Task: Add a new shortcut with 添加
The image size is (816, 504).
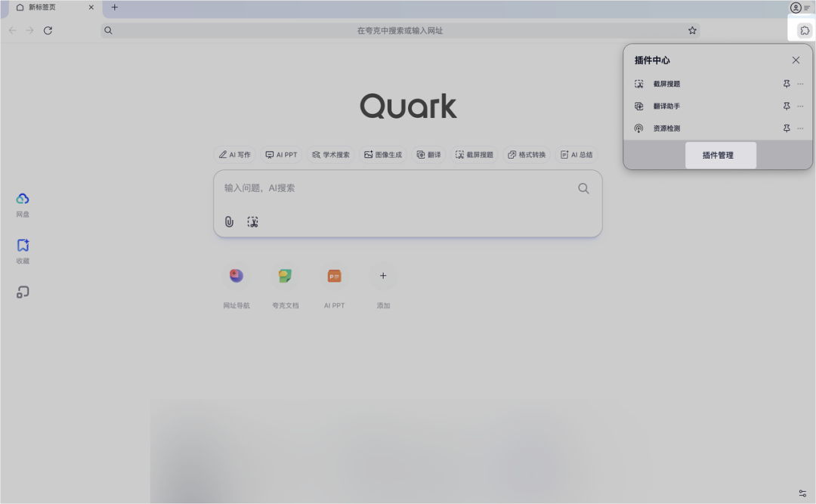Action: [x=383, y=286]
